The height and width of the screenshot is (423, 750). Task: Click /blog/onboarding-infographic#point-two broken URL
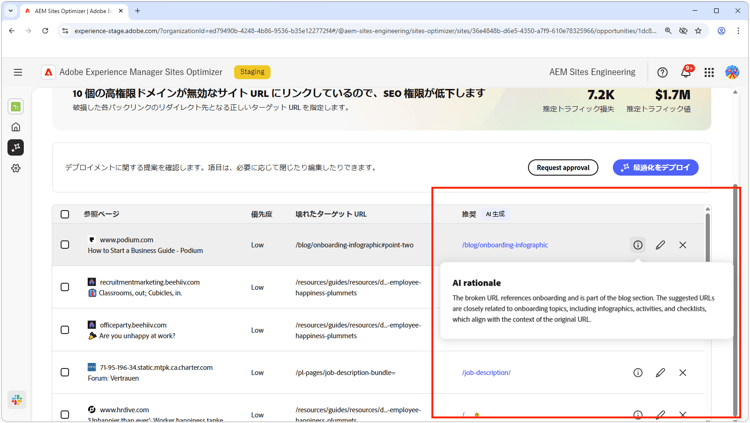click(354, 245)
